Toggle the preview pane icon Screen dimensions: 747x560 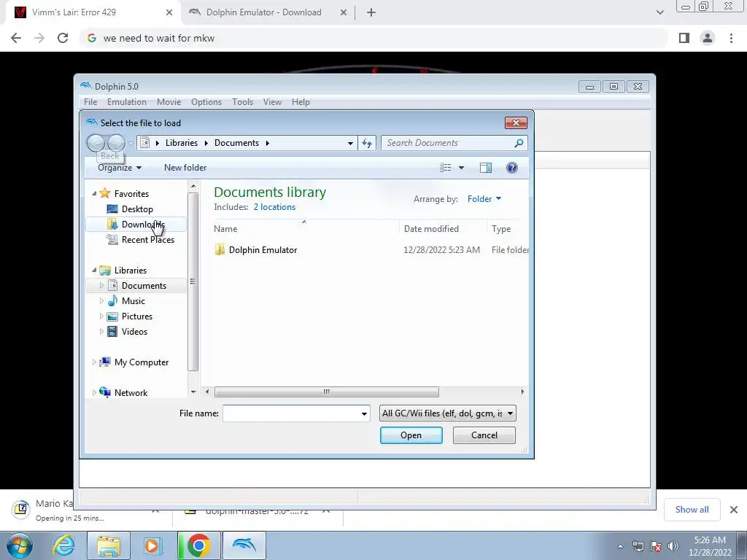(485, 168)
